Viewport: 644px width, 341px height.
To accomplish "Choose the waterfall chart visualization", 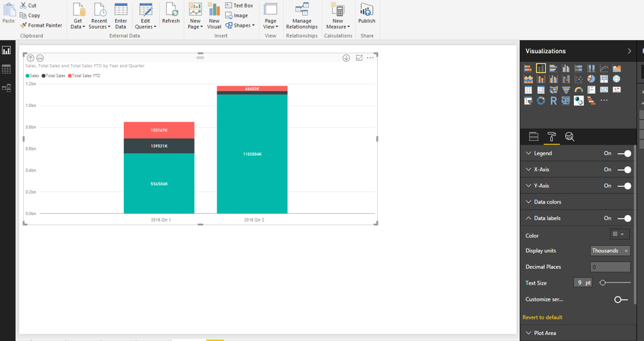I will click(566, 79).
